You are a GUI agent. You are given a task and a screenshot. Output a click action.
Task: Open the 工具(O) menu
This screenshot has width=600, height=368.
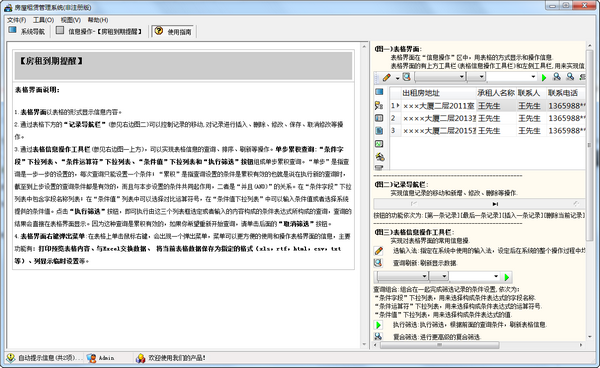(x=43, y=20)
